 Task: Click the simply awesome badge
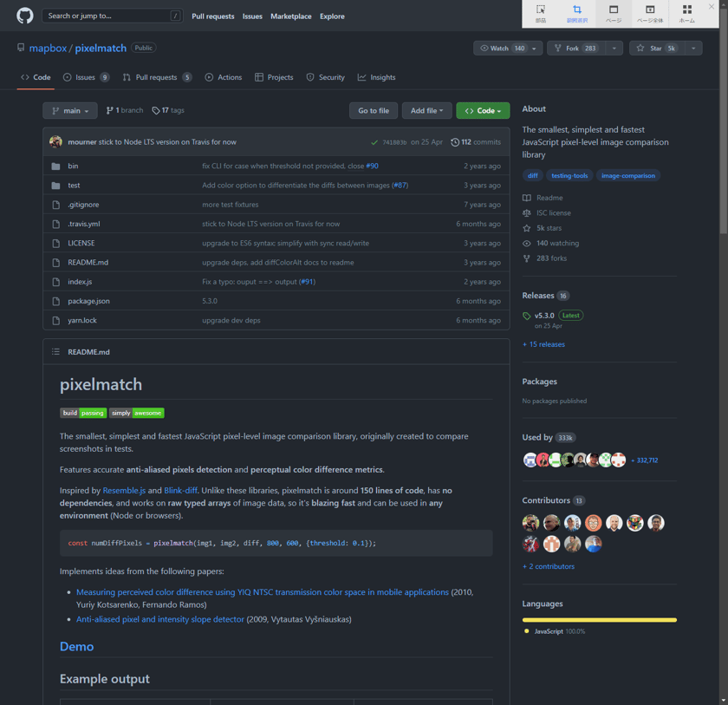(x=137, y=413)
